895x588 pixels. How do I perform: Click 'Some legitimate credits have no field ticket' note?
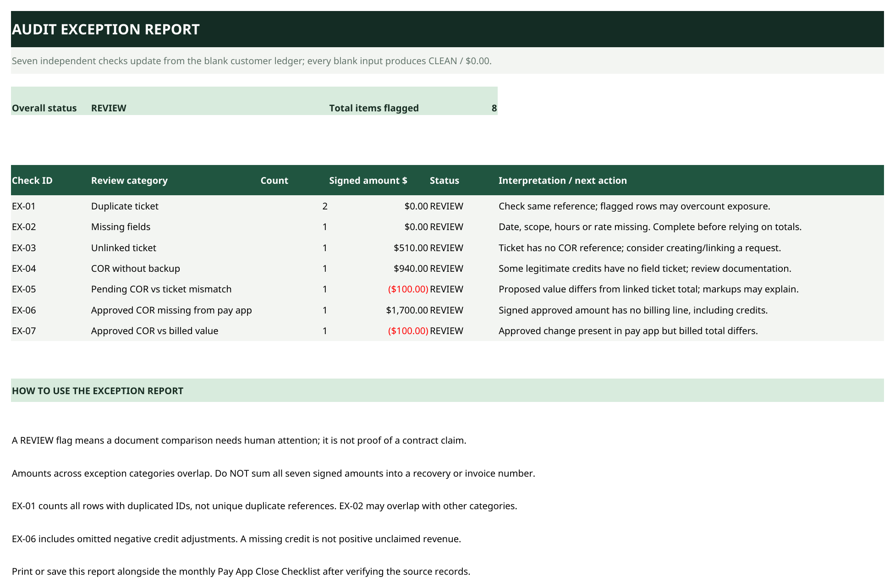click(645, 269)
